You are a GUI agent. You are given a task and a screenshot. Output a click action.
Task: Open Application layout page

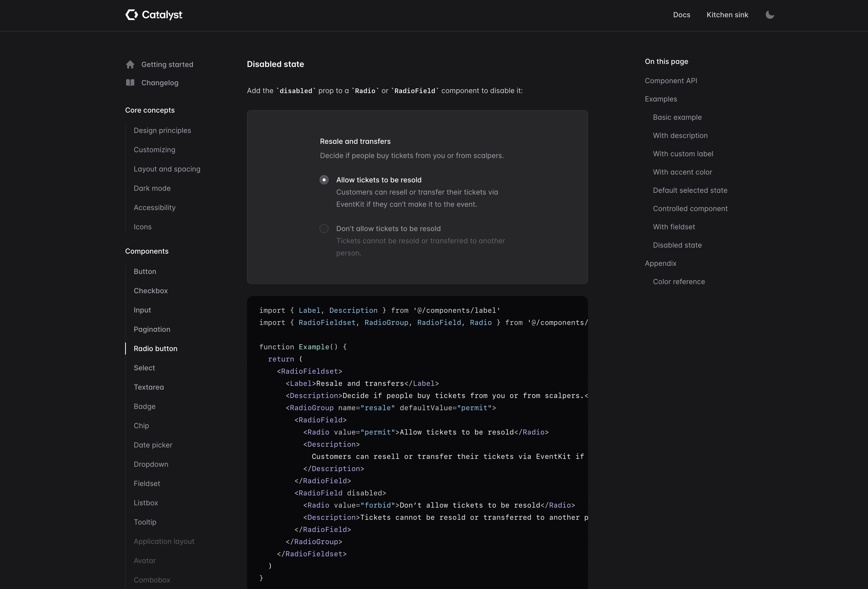point(164,542)
